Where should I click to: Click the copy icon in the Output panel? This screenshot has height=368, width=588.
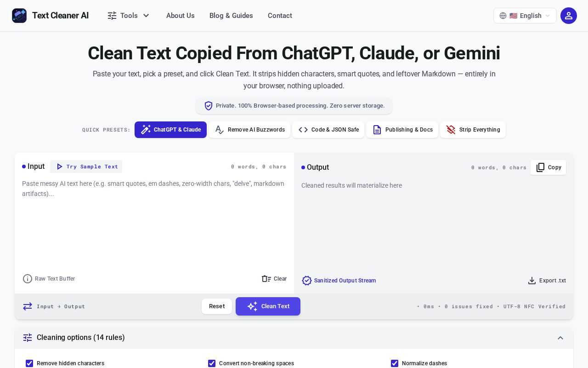(541, 167)
